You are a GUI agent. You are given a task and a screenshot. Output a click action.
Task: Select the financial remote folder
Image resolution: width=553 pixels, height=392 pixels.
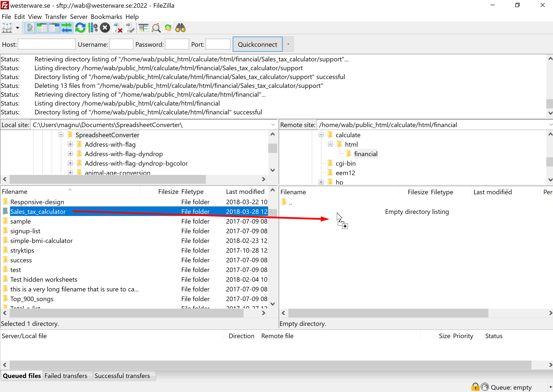(366, 154)
